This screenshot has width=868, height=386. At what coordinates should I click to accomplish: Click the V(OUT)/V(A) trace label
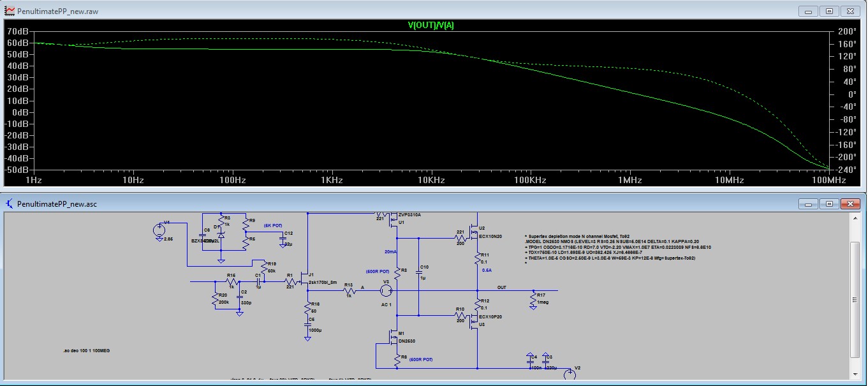430,25
